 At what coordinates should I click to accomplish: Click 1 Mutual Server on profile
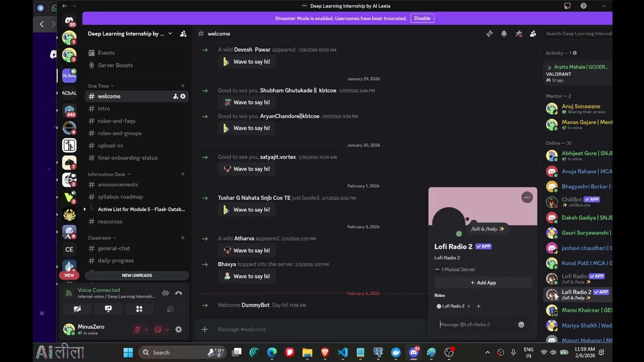click(455, 269)
